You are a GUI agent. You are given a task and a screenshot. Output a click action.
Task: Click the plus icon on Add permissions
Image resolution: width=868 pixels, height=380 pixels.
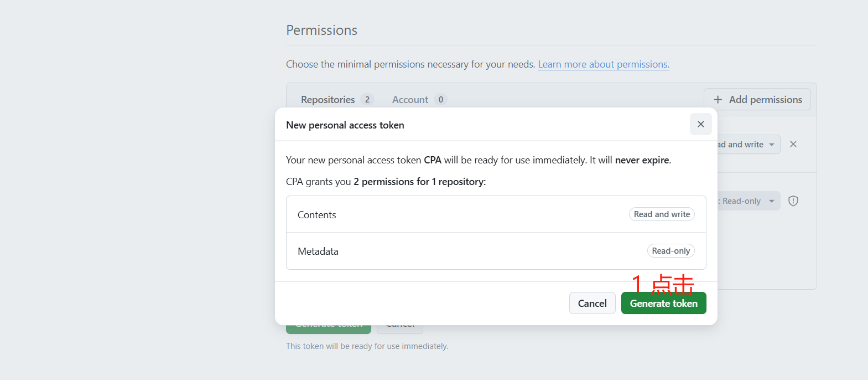click(x=718, y=100)
